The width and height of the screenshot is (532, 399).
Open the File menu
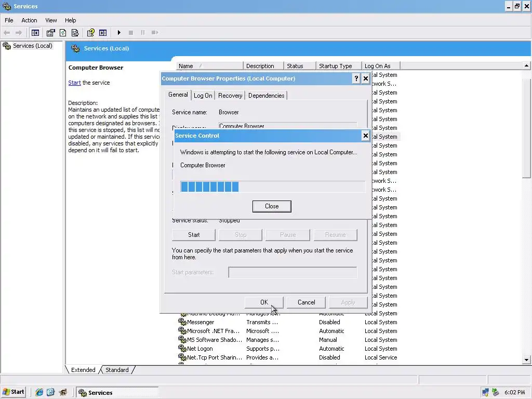[9, 20]
